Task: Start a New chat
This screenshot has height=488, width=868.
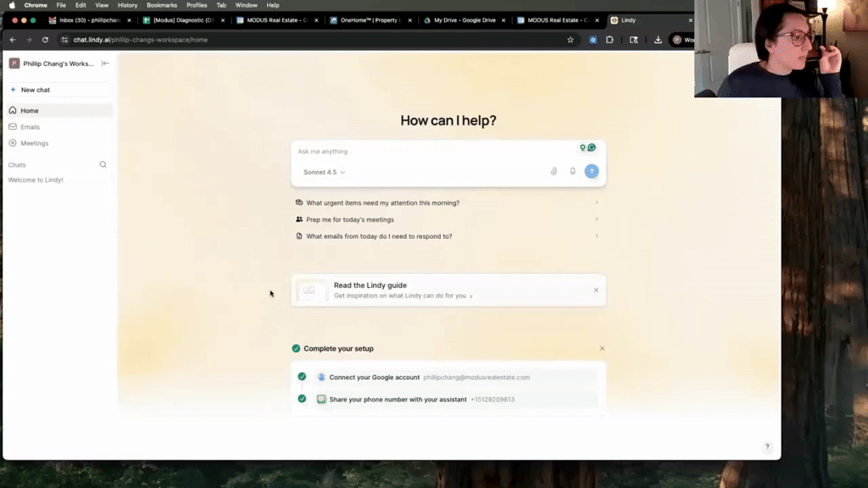Action: (35, 90)
